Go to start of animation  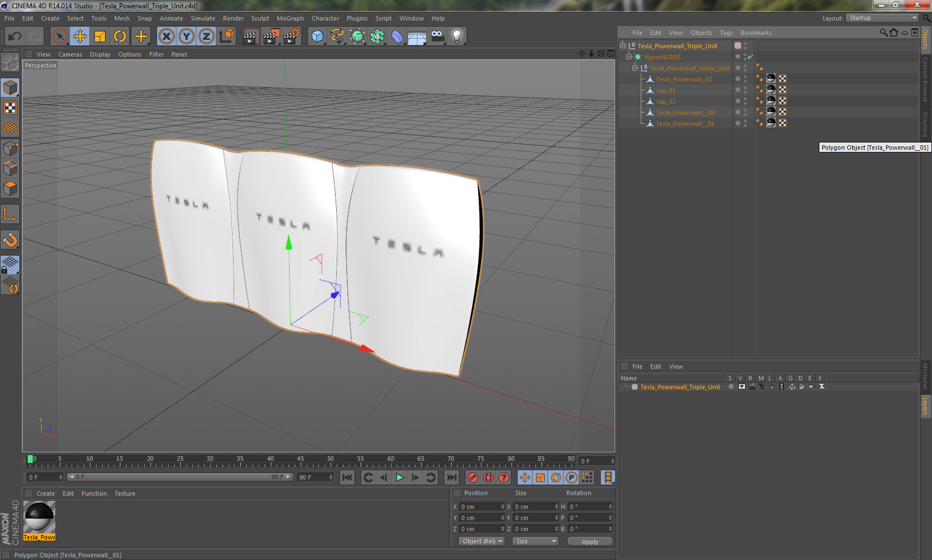347,477
